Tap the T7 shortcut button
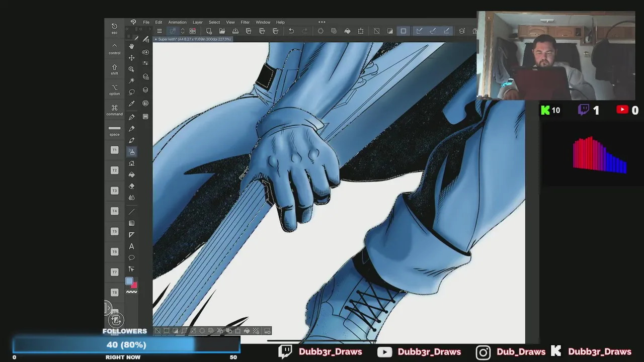Image resolution: width=644 pixels, height=362 pixels. tap(114, 272)
